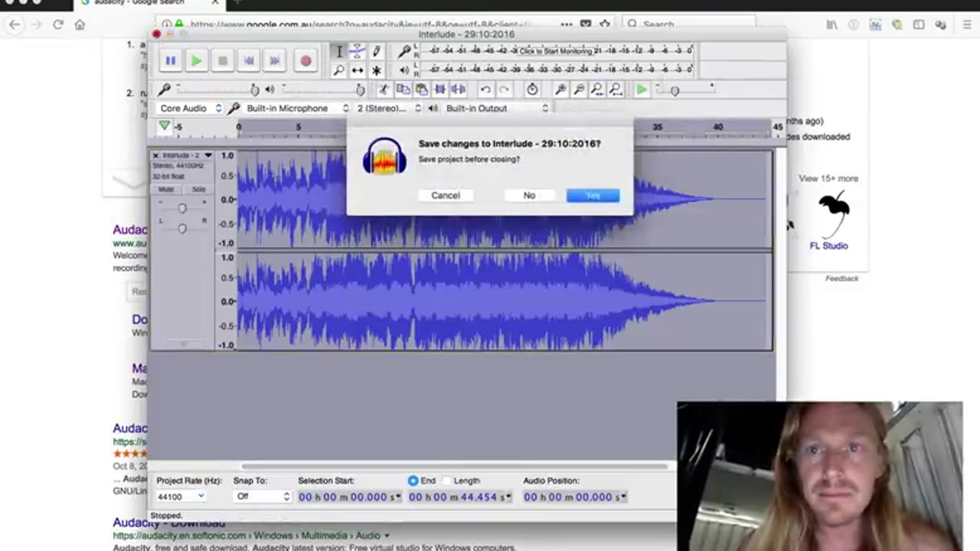Screen dimensions: 980x551
Task: Click the End time field showing 44.454
Action: click(x=460, y=497)
